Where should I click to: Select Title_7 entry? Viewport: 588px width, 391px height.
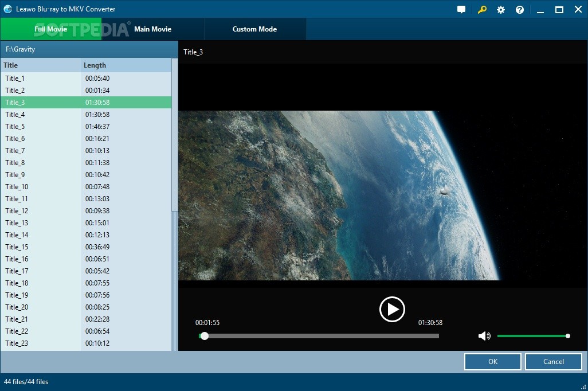coord(86,150)
